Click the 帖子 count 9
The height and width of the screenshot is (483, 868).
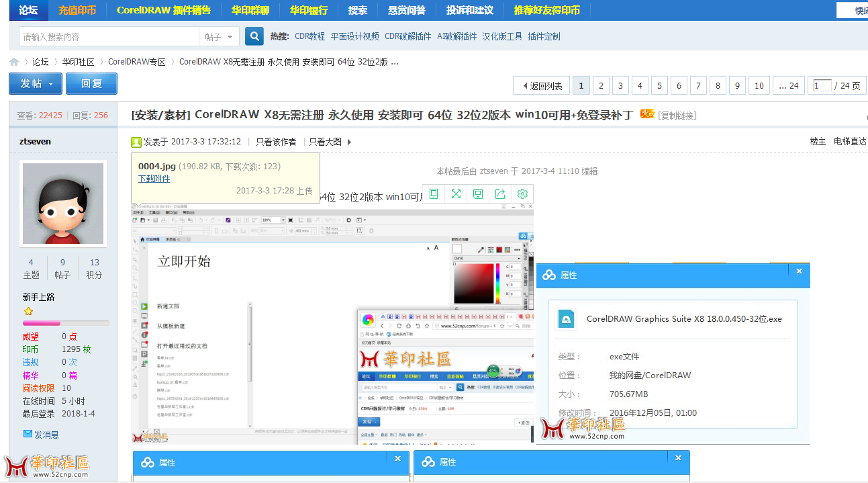pyautogui.click(x=62, y=263)
